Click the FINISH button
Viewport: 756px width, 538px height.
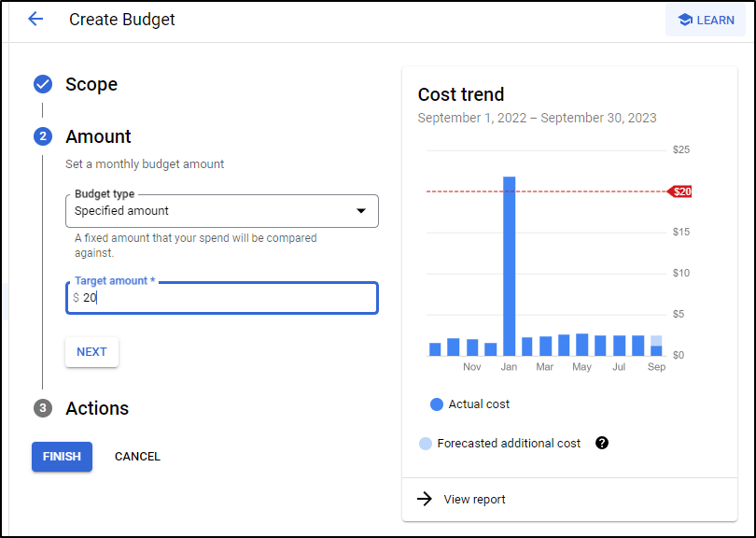(62, 457)
